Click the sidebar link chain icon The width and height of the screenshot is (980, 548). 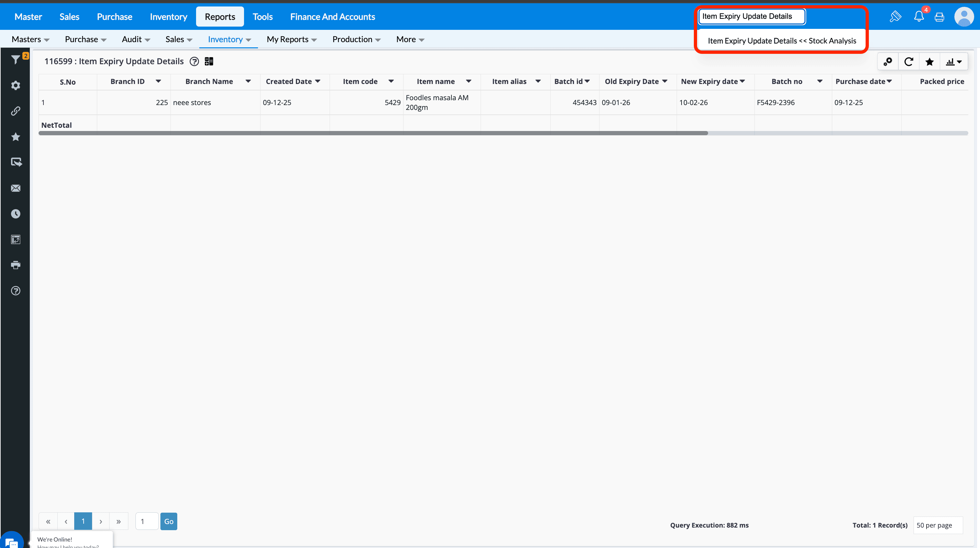point(15,111)
